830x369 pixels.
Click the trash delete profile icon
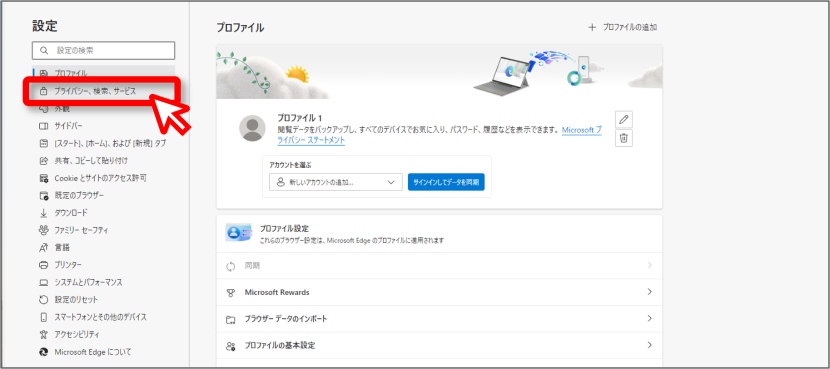[624, 138]
